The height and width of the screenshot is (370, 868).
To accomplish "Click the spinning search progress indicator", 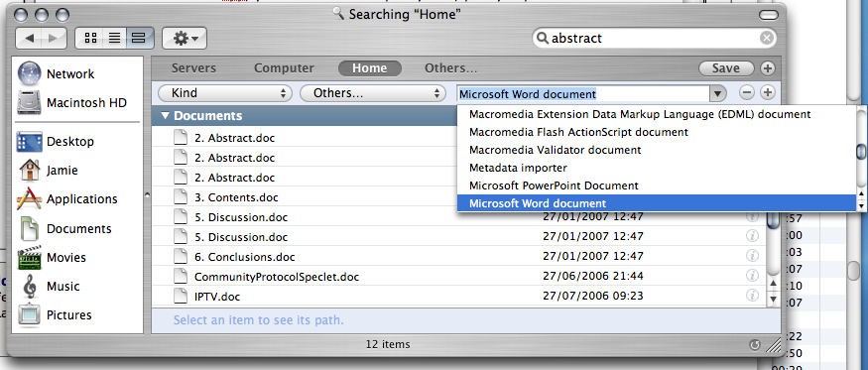I will pyautogui.click(x=754, y=344).
